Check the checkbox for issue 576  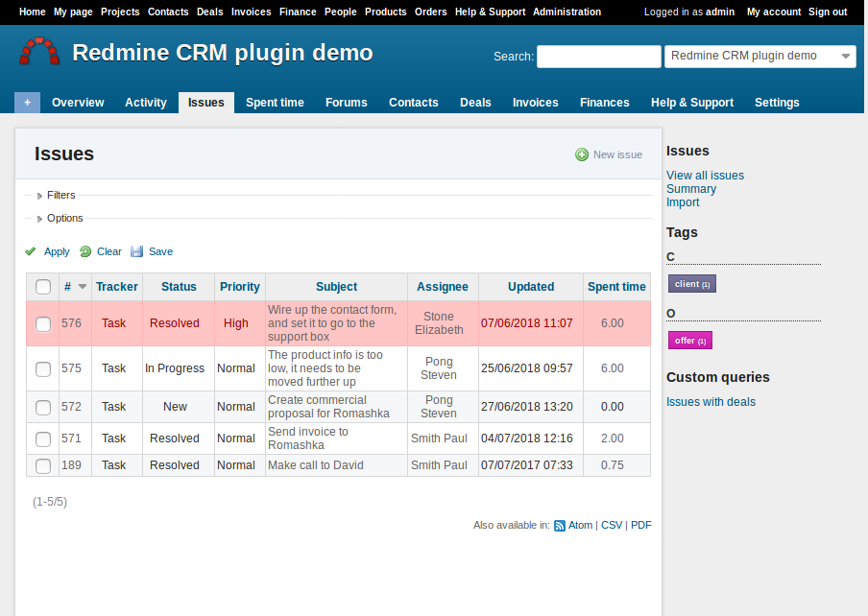[x=43, y=324]
